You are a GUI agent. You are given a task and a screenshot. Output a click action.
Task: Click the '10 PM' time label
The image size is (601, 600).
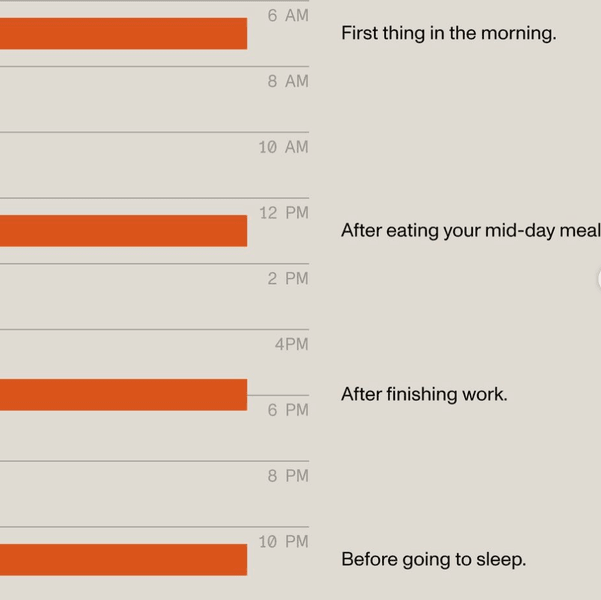[x=283, y=542]
